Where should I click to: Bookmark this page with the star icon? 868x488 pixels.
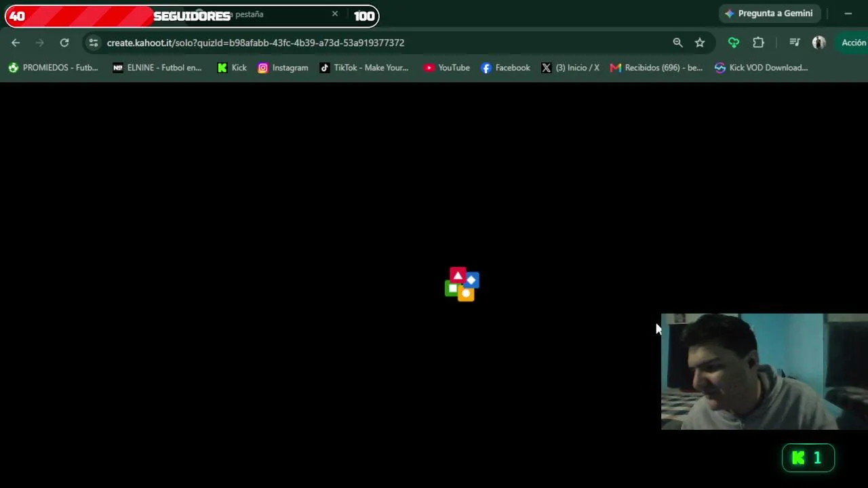[700, 43]
